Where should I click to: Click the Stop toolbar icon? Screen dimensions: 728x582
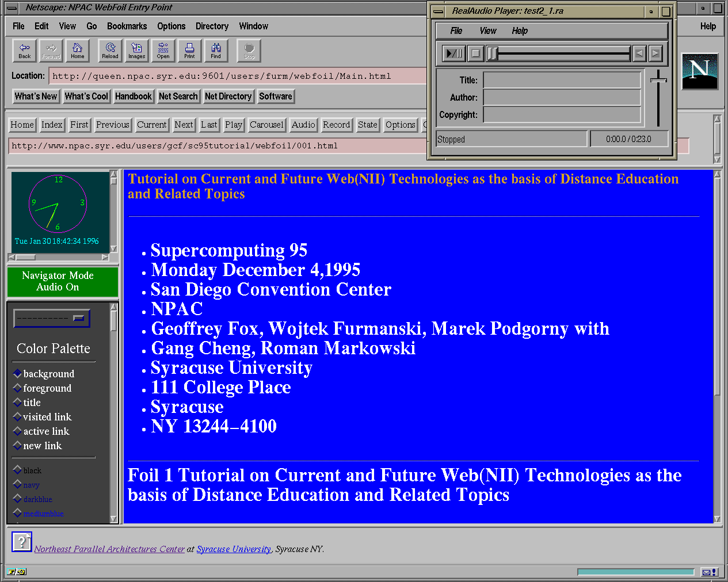[249, 51]
